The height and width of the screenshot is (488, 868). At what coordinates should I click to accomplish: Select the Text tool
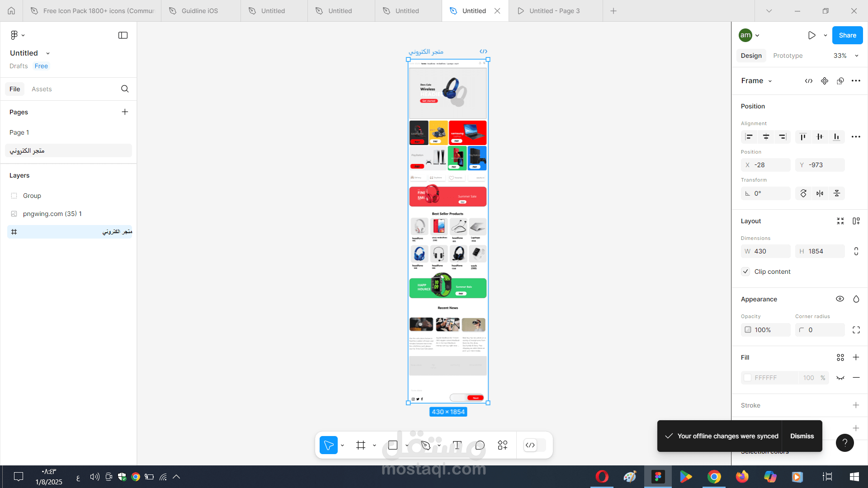click(457, 445)
